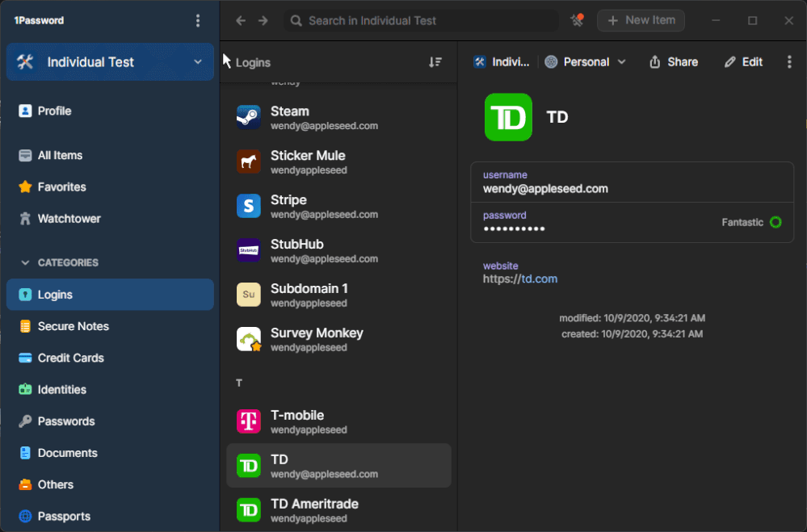Open the 1Password three-dot menu
807x532 pixels.
point(199,21)
